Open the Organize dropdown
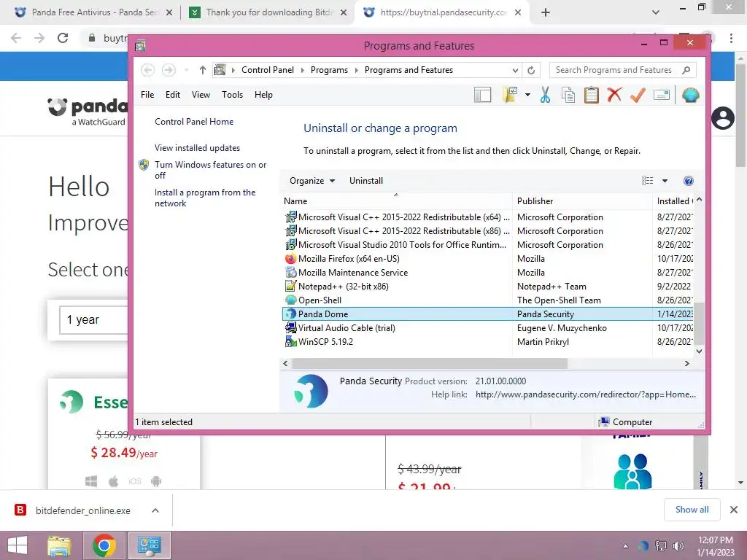 [312, 181]
